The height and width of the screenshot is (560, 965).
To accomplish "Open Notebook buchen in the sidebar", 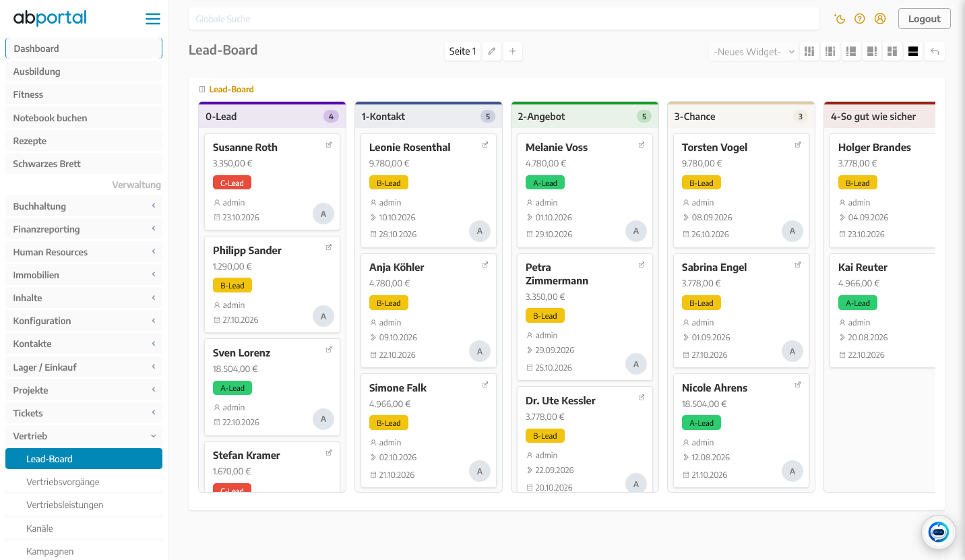I will (84, 118).
